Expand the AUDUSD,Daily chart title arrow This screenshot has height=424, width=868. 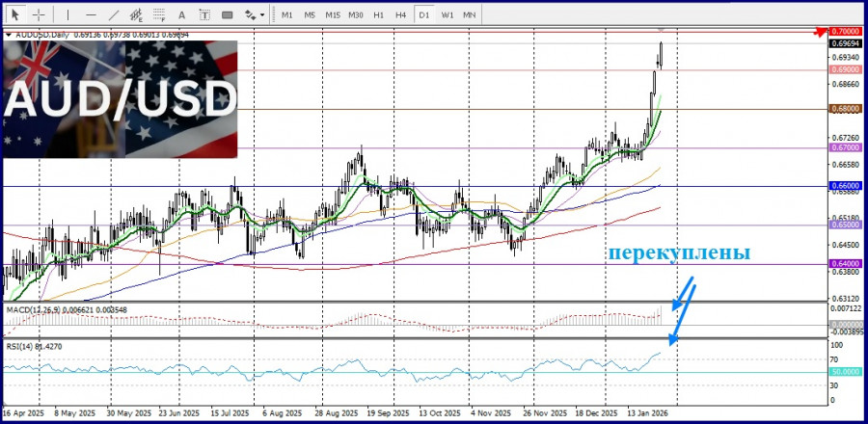pyautogui.click(x=9, y=35)
